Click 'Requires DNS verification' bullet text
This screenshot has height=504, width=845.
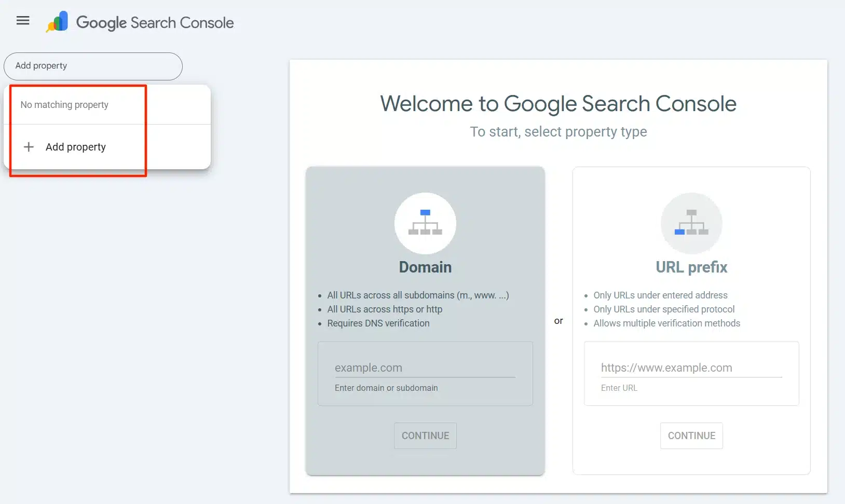point(378,323)
